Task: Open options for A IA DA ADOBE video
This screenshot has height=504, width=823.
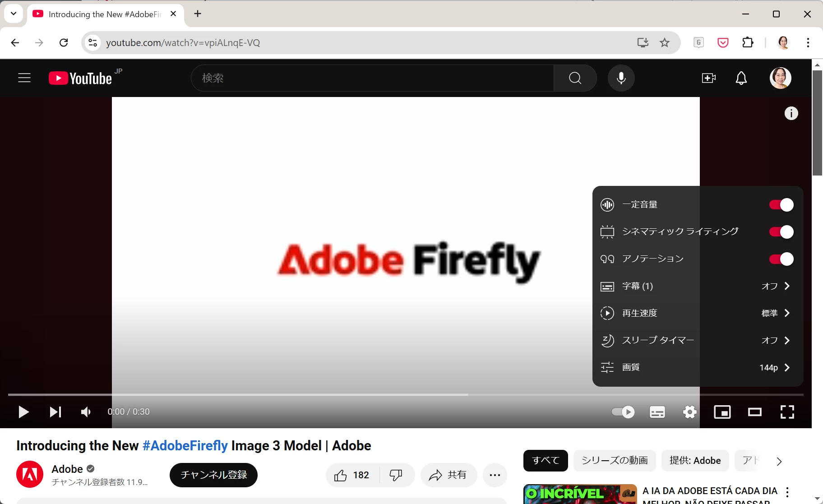Action: click(x=787, y=492)
